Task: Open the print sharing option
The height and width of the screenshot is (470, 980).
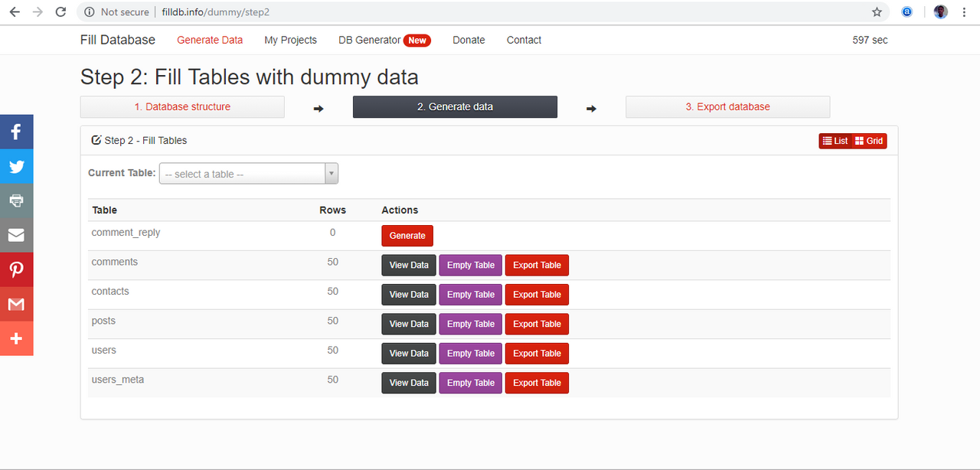Action: [16, 201]
